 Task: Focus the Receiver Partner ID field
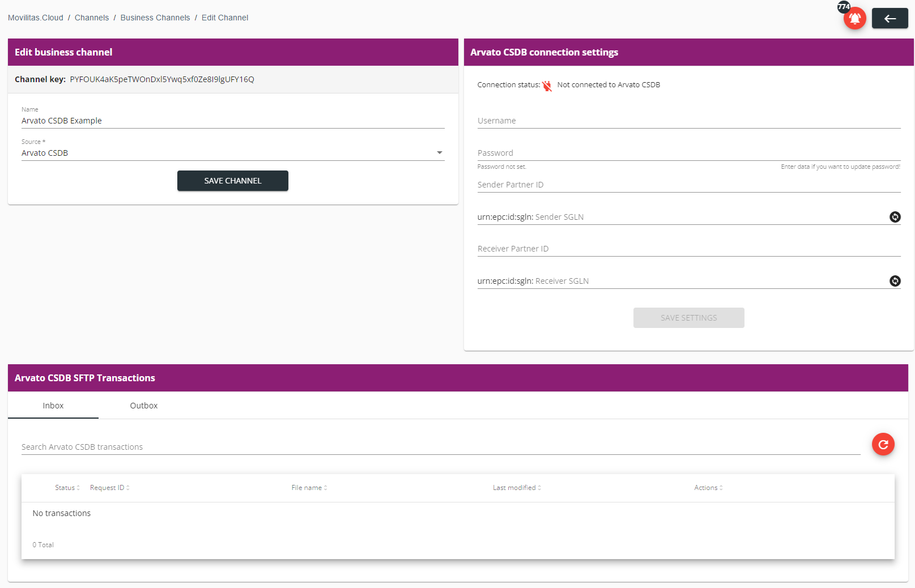pyautogui.click(x=689, y=249)
